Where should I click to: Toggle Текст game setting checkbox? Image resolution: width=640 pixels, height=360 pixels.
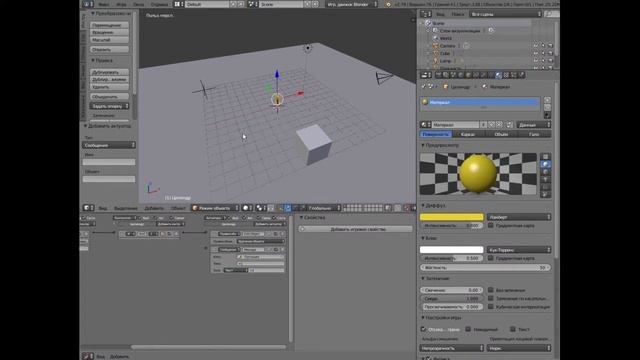coord(513,329)
